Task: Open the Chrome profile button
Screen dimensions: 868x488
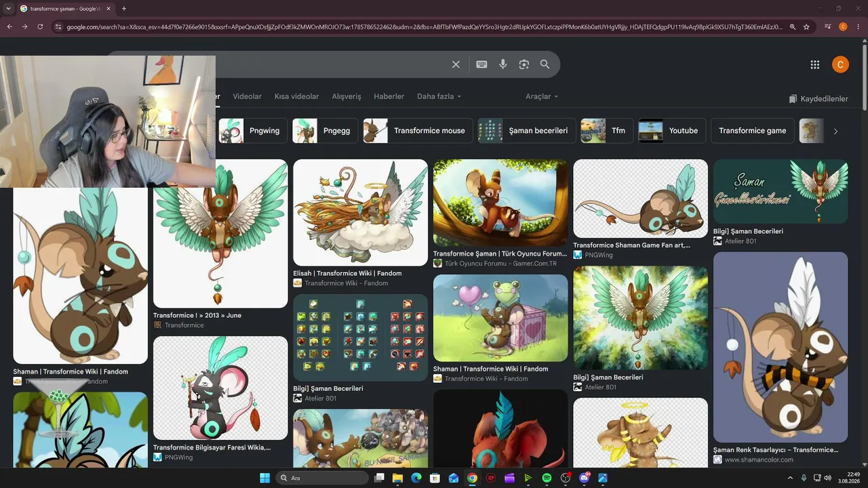Action: click(843, 27)
